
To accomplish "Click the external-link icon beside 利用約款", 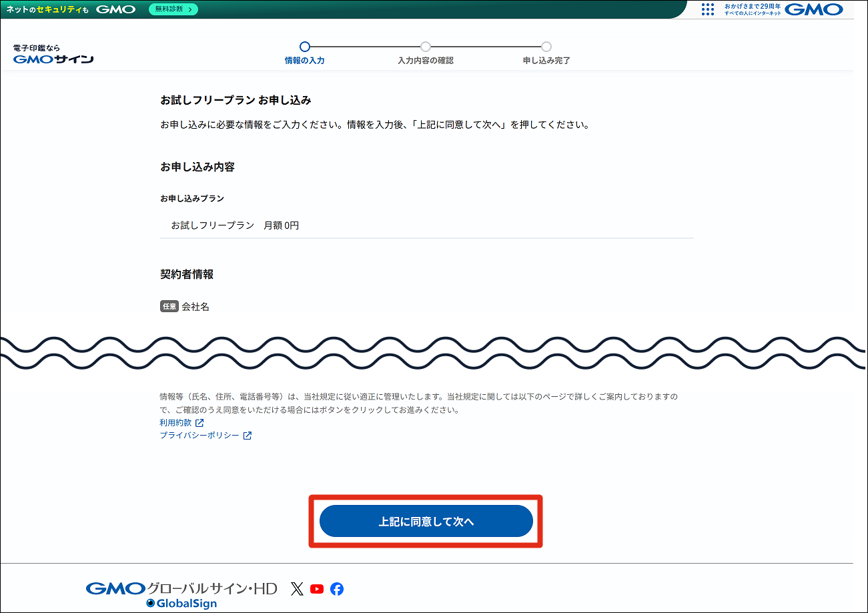I will click(x=200, y=422).
